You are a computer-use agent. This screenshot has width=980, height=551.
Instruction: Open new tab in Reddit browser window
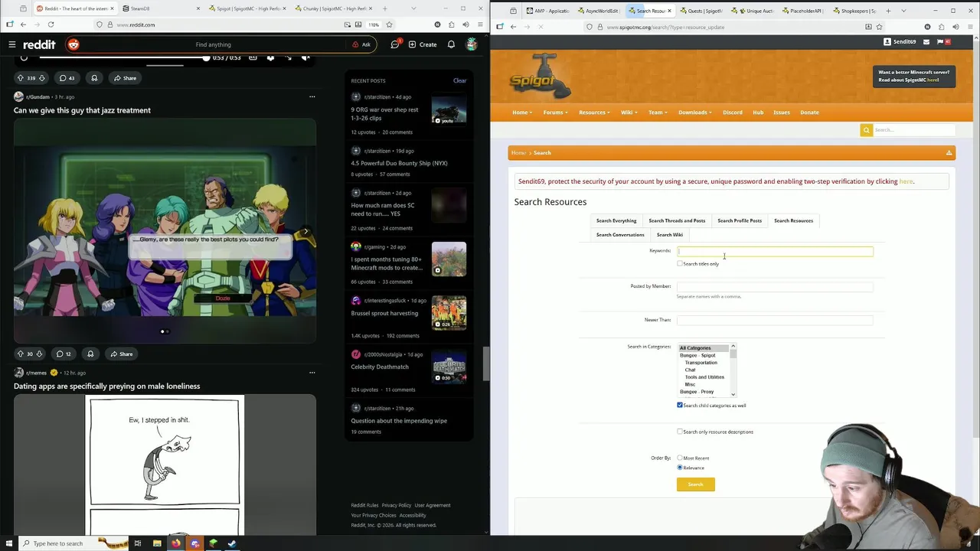coord(385,8)
